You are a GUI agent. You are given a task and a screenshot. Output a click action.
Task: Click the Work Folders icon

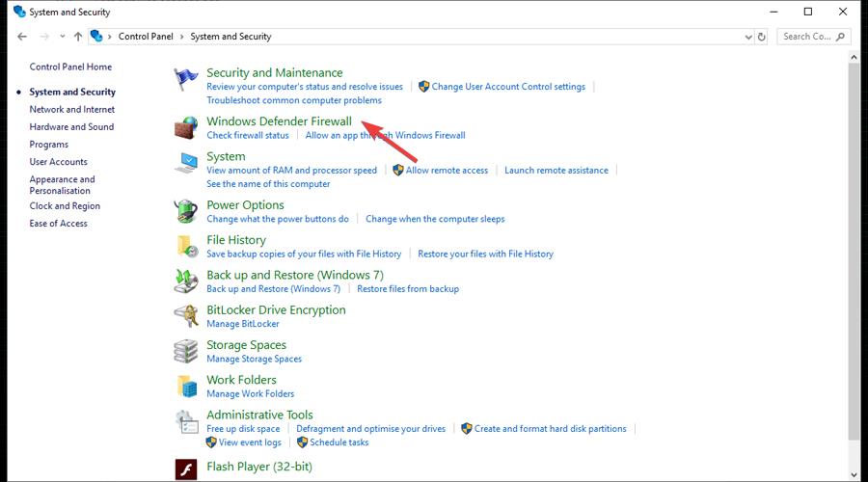coord(186,387)
